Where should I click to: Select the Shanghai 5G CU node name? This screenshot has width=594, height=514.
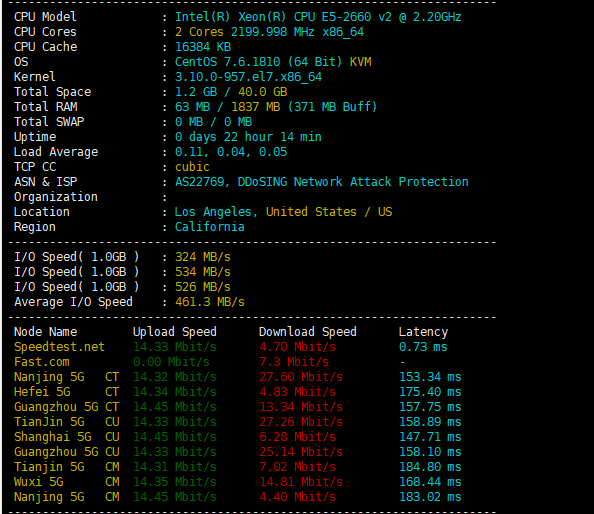coord(67,437)
